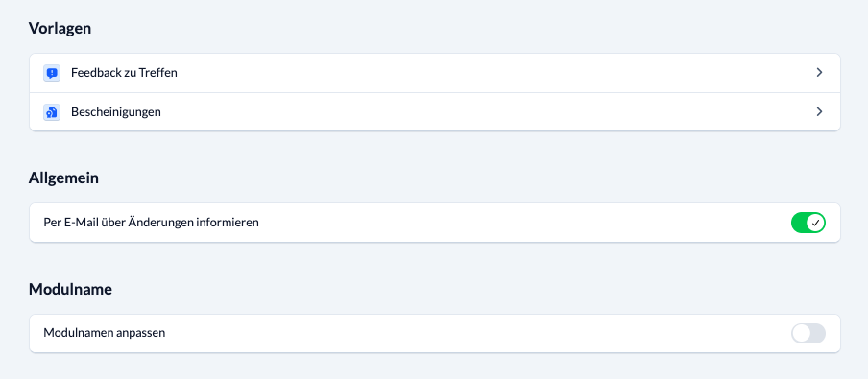Open the Bescheinigungen template entry
The height and width of the screenshot is (379, 868).
click(x=435, y=111)
